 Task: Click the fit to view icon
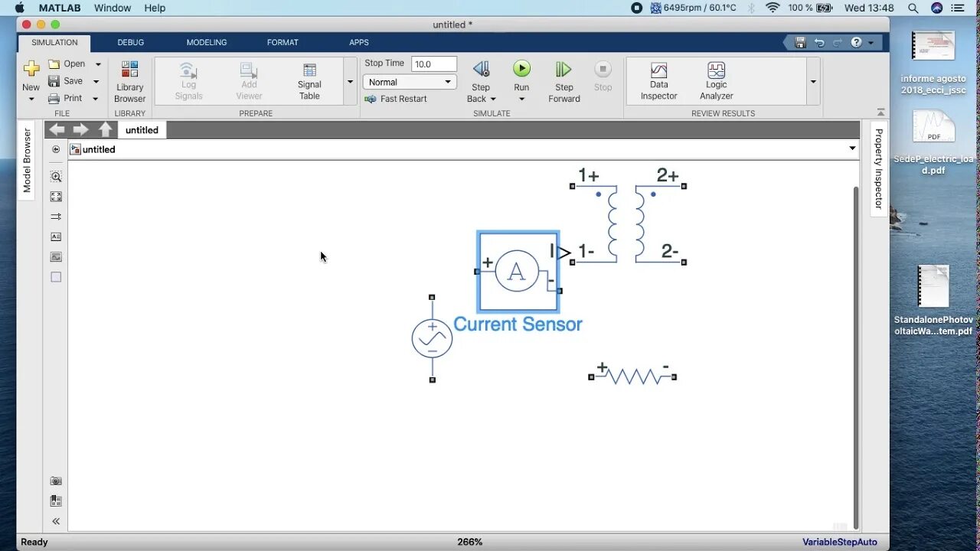(56, 197)
